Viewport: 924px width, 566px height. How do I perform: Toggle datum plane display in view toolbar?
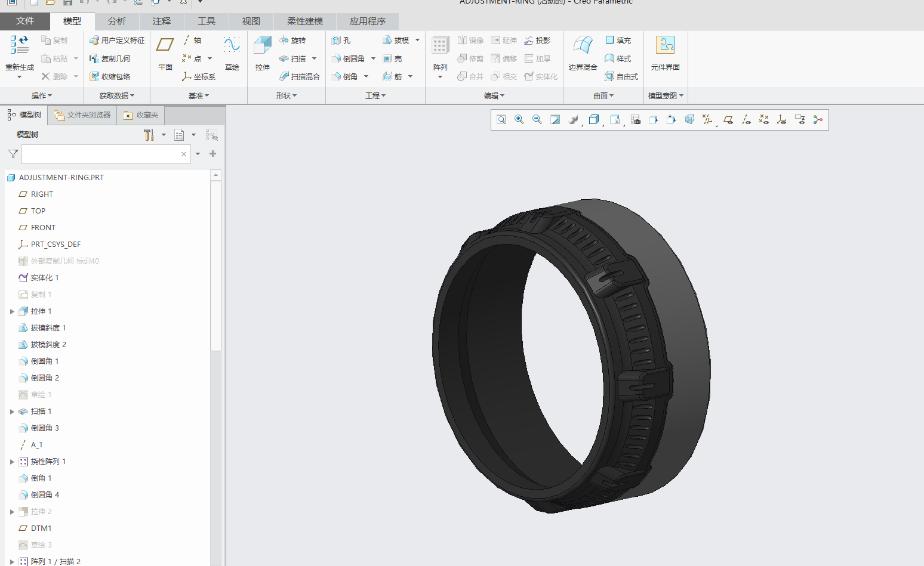pyautogui.click(x=728, y=120)
